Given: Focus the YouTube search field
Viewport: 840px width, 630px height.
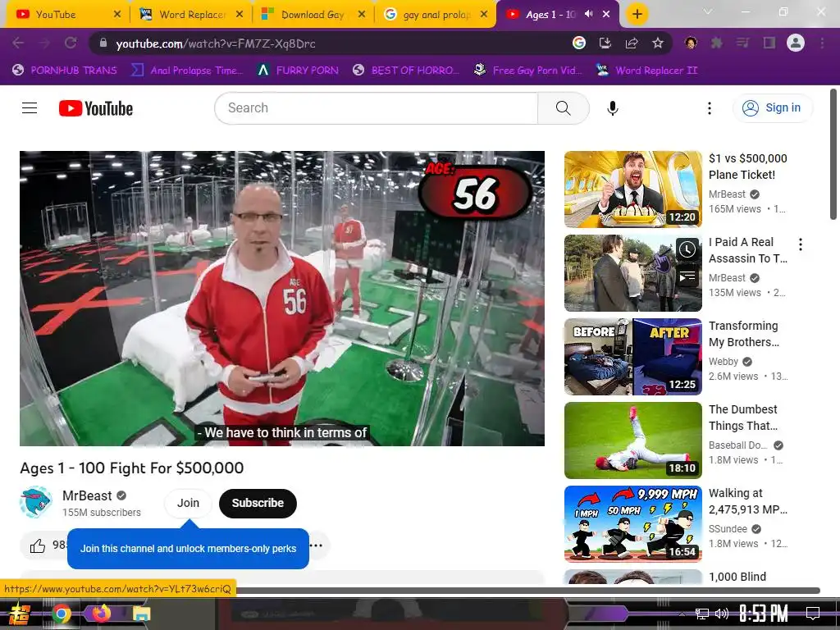Looking at the screenshot, I should (376, 108).
